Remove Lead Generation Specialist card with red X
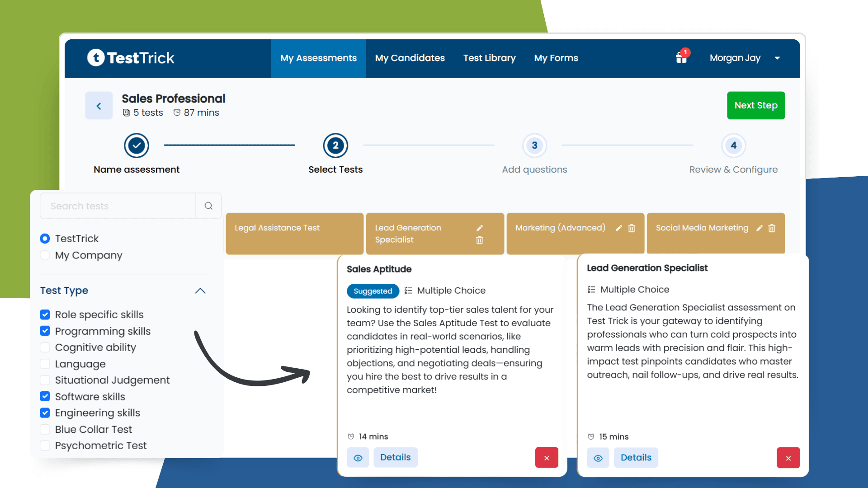868x488 pixels. pyautogui.click(x=788, y=458)
